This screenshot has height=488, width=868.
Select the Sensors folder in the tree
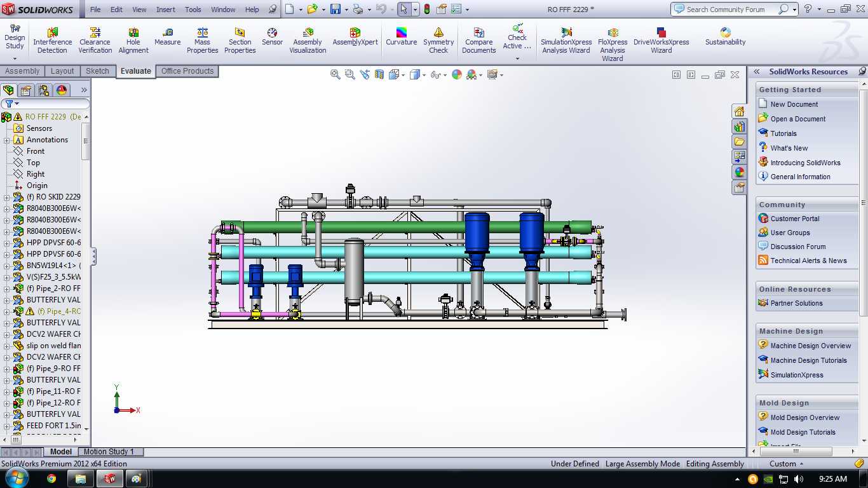(x=39, y=128)
